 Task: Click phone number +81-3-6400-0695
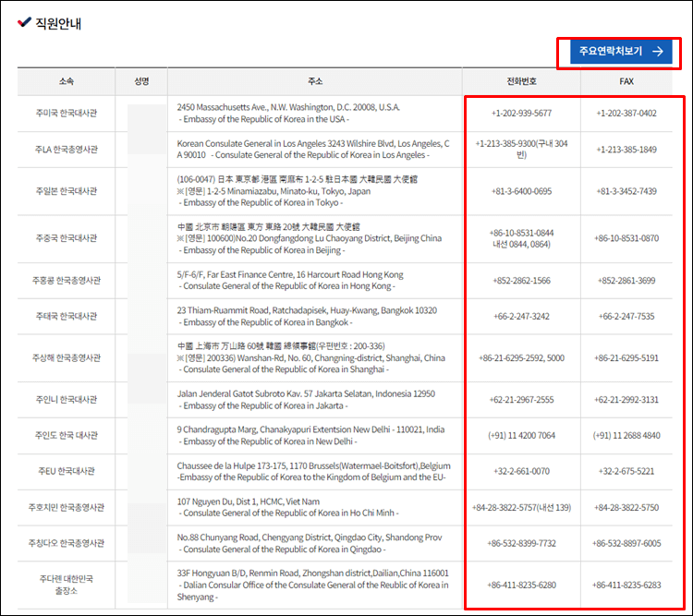click(521, 191)
